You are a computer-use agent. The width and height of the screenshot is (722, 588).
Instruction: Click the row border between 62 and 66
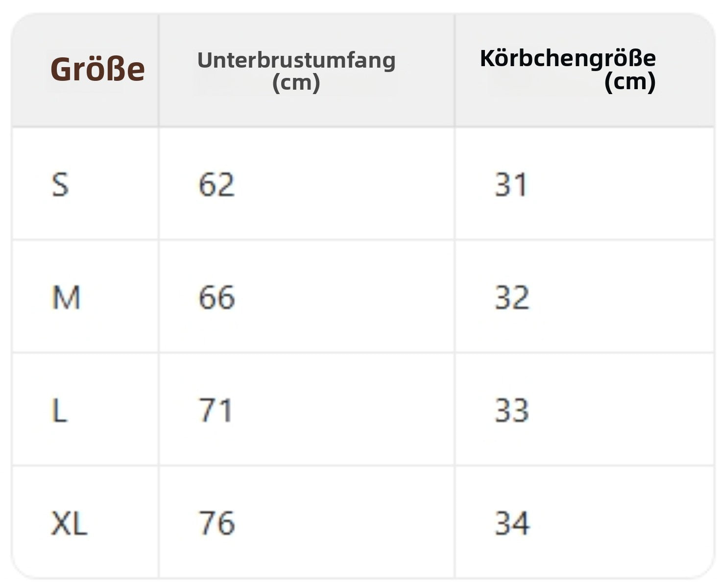tap(307, 240)
